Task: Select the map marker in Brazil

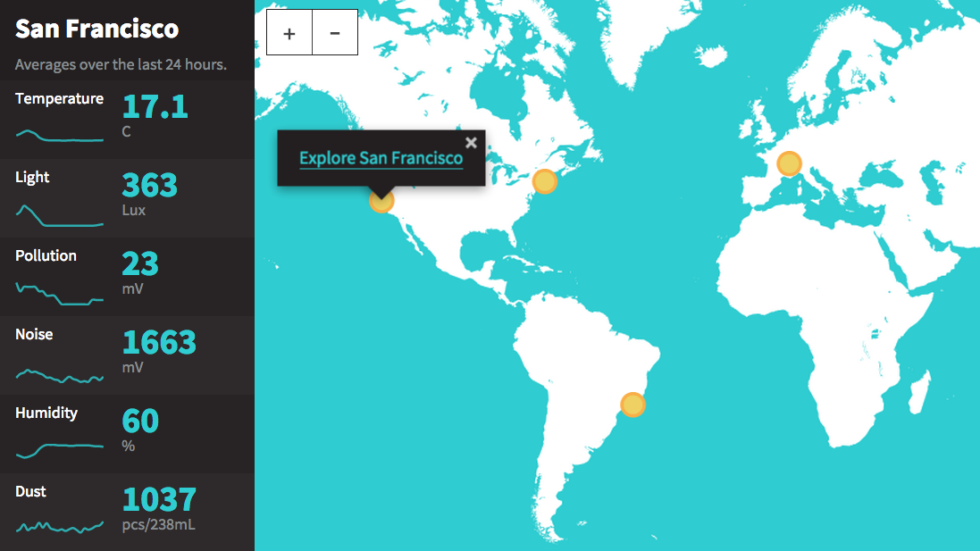Action: click(632, 405)
